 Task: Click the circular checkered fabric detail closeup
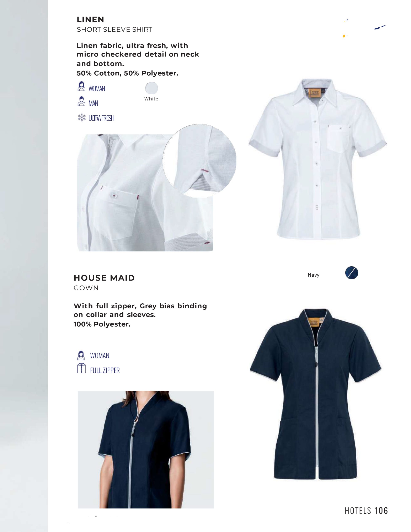click(x=199, y=160)
